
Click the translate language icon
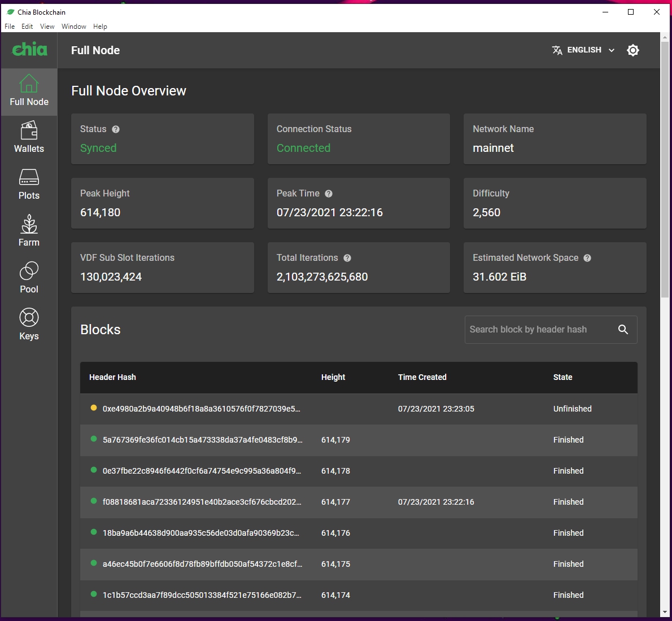(557, 50)
